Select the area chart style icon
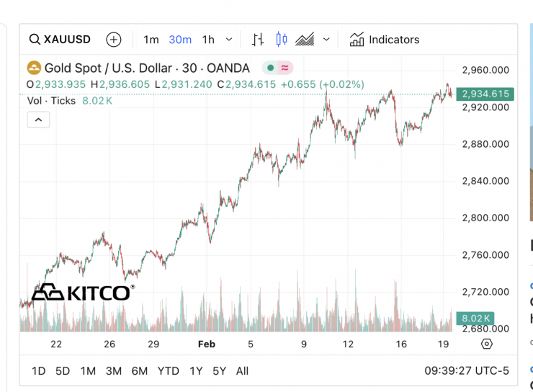533x392 pixels. coord(305,40)
